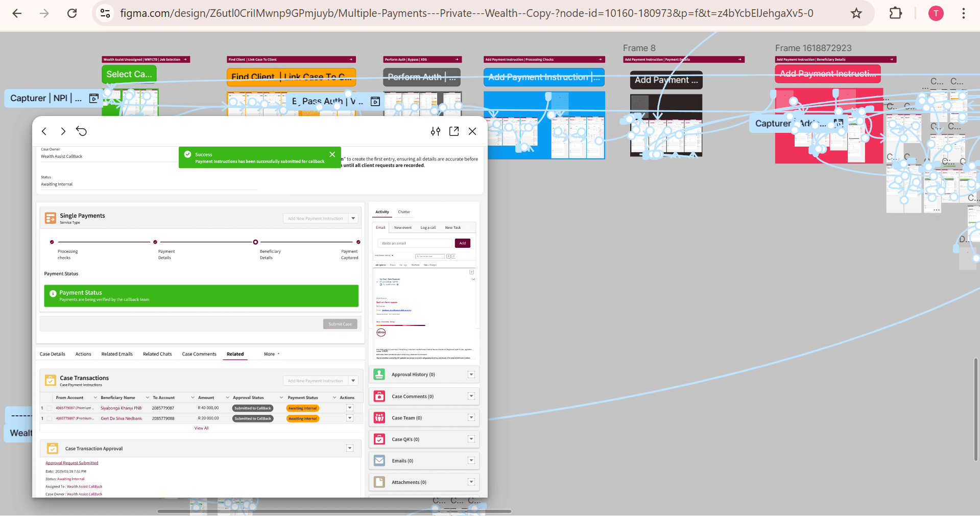Image resolution: width=980 pixels, height=516 pixels.
Task: Go to next frame in preview popup
Action: click(63, 131)
